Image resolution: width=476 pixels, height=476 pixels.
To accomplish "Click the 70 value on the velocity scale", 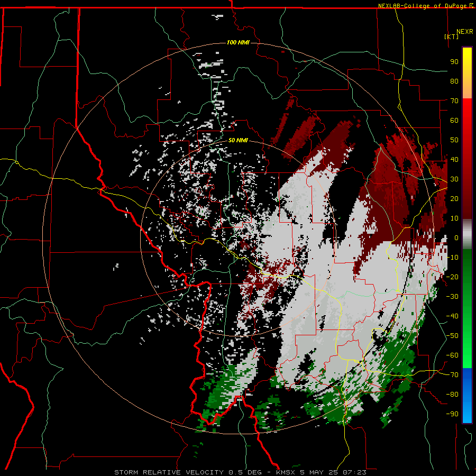I will (x=454, y=101).
